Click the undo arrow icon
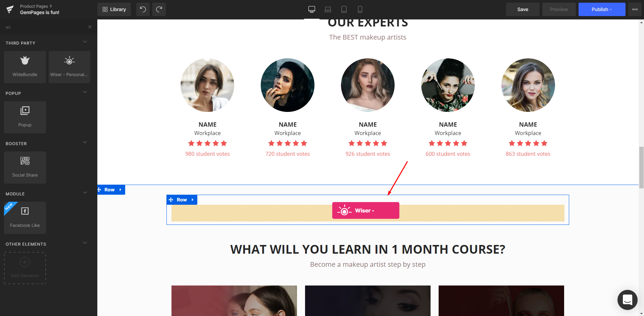This screenshot has height=316, width=644. point(143,9)
